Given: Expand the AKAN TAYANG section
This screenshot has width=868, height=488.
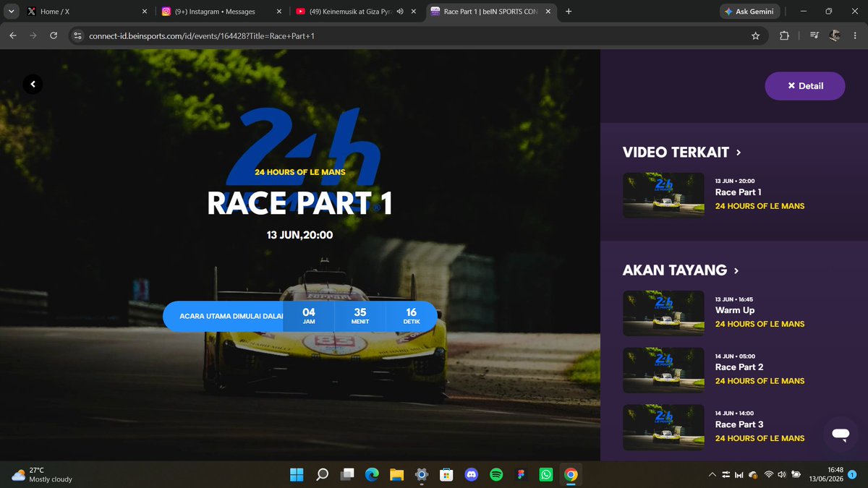Looking at the screenshot, I should click(681, 270).
